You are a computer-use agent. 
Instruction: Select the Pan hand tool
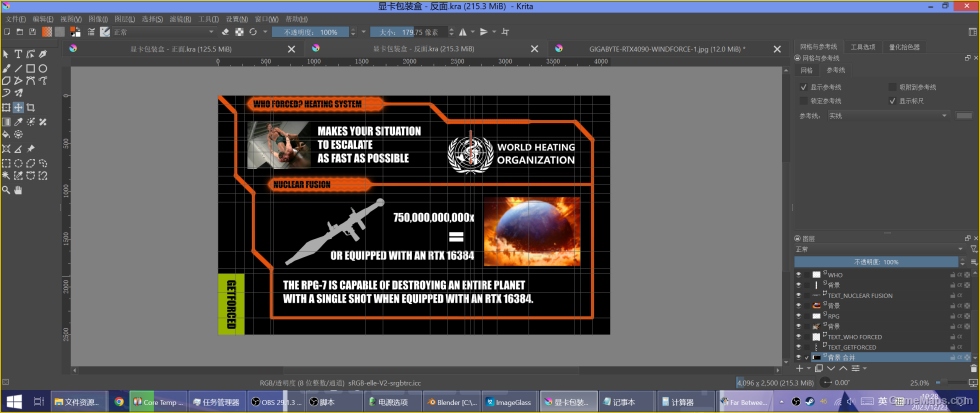[18, 190]
